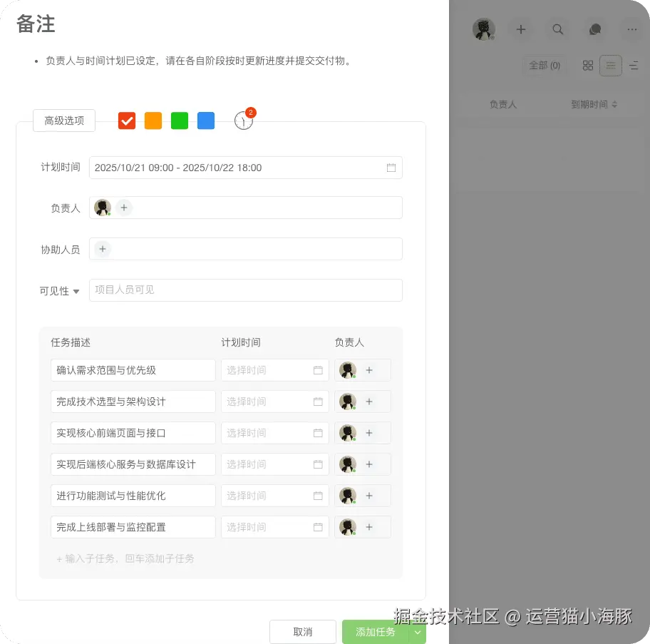
Task: Click assignee avatar in 实现核心前端页面与接口 row
Action: tap(348, 433)
